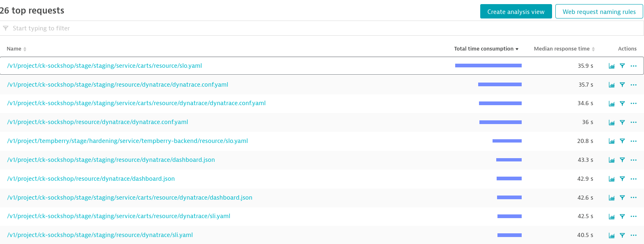Open more actions for tempberry slo.yaml row

(634, 141)
